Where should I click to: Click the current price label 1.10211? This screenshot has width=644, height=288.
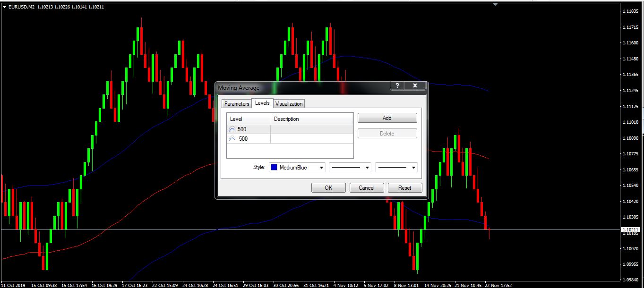click(631, 230)
